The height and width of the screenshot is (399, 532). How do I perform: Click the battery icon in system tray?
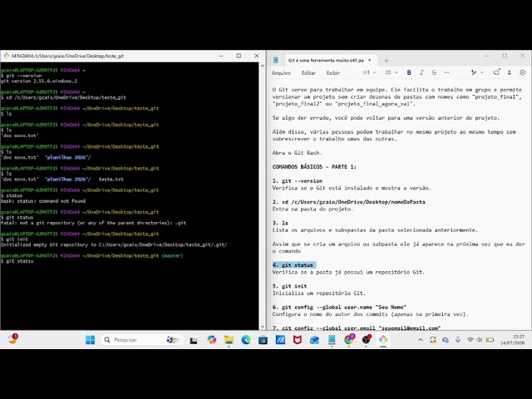coord(490,340)
